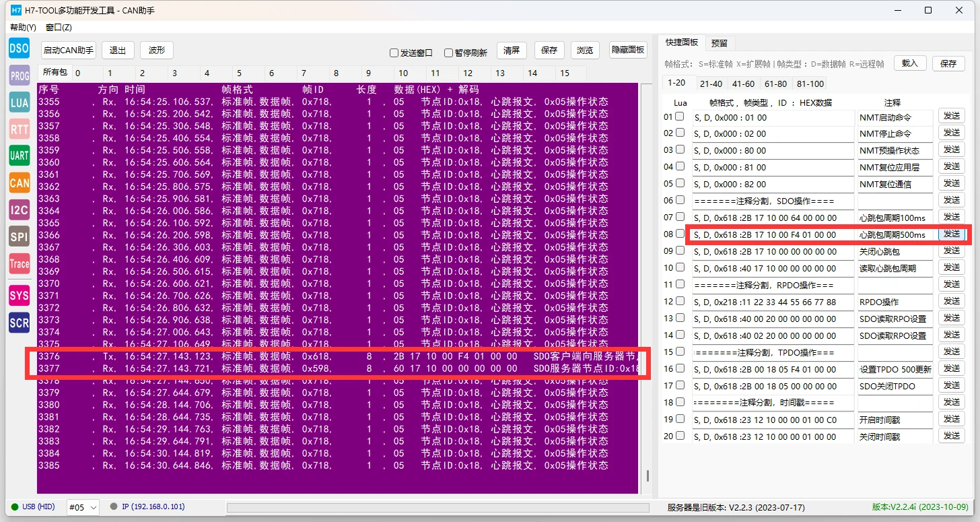Open the #05 device number dropdown

pos(83,507)
